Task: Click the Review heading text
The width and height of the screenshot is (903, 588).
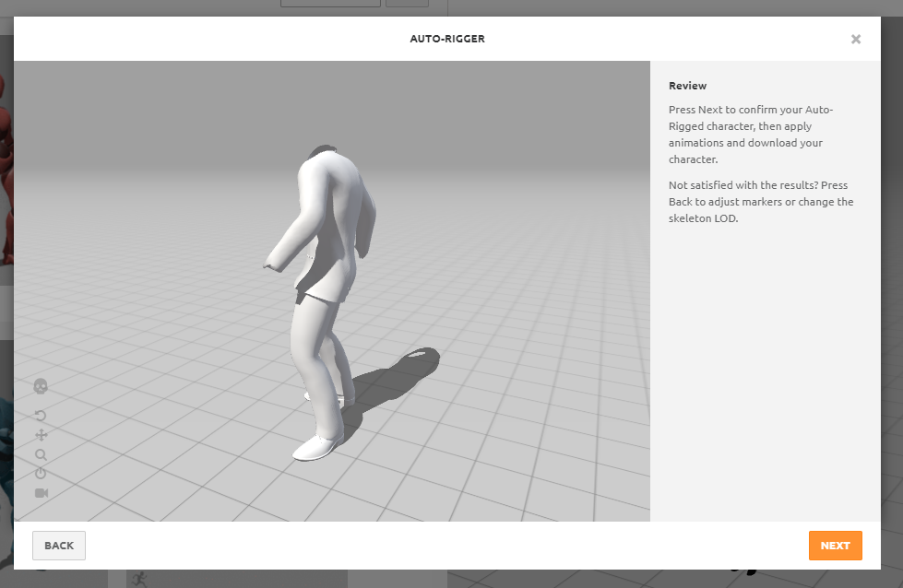Action: pos(687,86)
